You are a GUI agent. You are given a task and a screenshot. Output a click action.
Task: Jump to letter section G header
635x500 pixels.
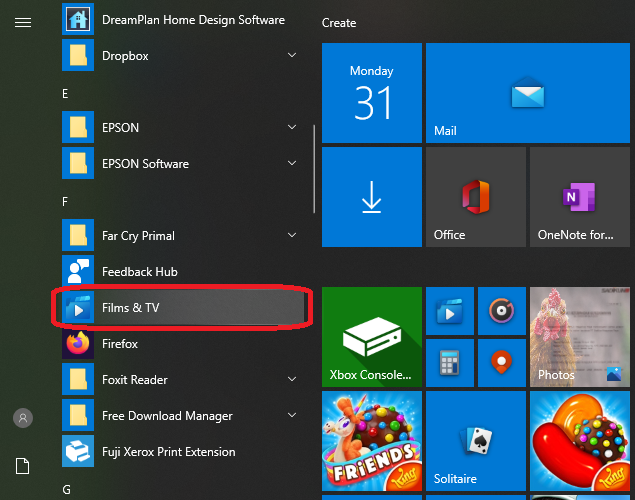pos(66,490)
